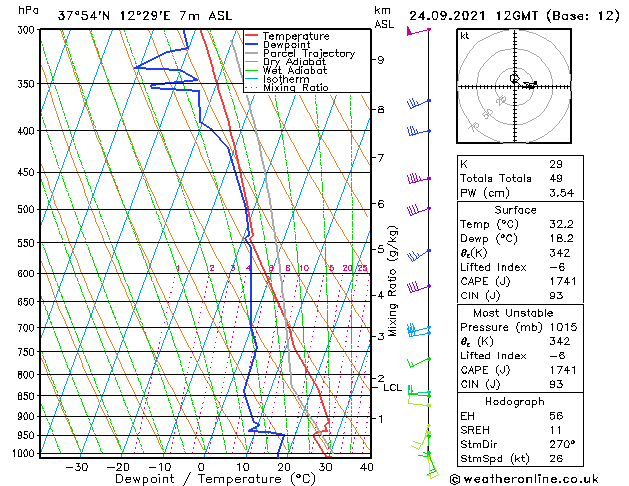Click the Surface Lifted Index value -6
Image resolution: width=629 pixels, height=486 pixels.
557,267
